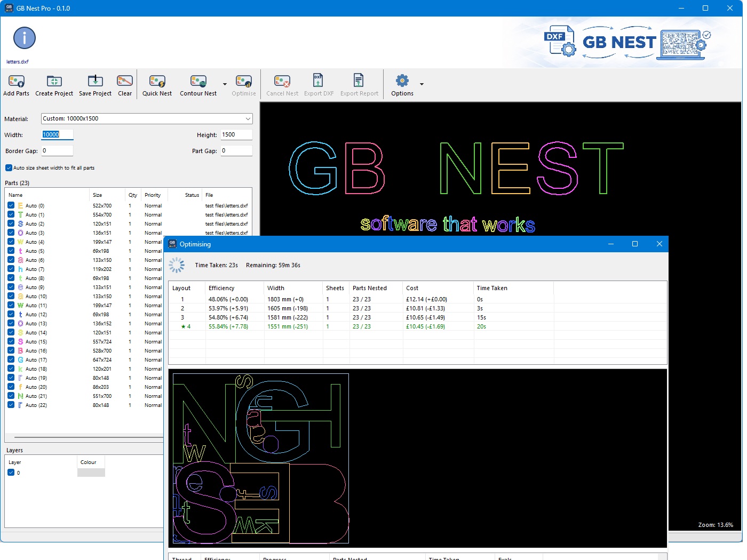The width and height of the screenshot is (747, 560).
Task: Sort parts by the Priority column header
Action: tap(154, 195)
